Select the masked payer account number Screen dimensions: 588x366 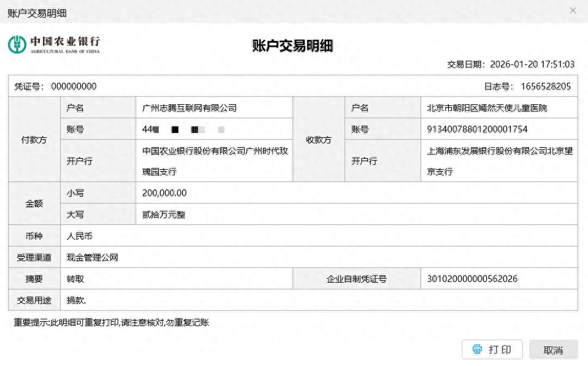[x=183, y=129]
